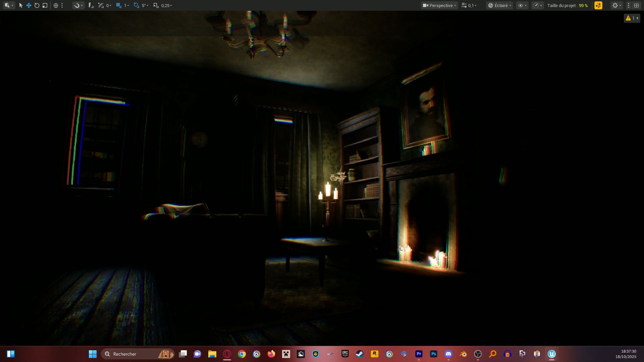Switch world/local coordinate space globe icon
This screenshot has width=644, height=362.
[56, 5]
